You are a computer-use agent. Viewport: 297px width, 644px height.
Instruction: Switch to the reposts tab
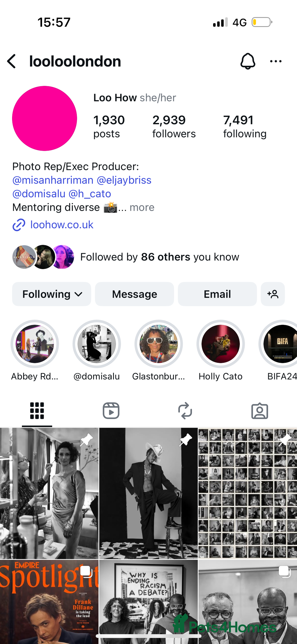click(185, 411)
